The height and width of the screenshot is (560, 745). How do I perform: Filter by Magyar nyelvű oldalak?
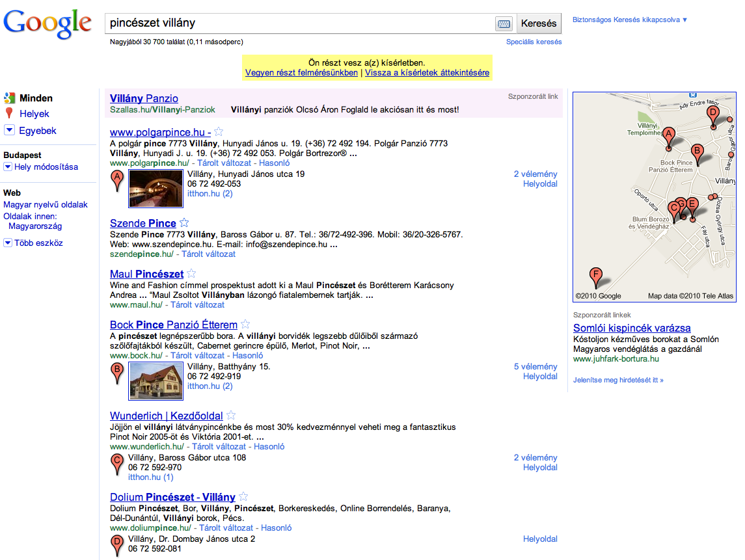click(x=46, y=205)
